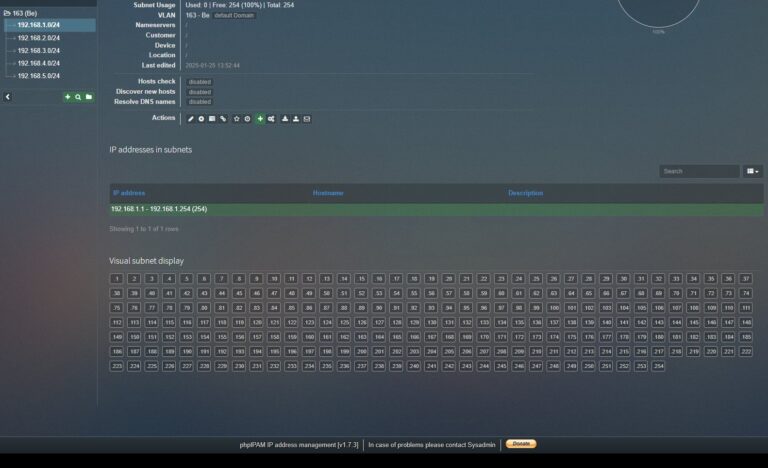Click the link icon in Actions row
Screen dimensions: 768x468
[223, 119]
